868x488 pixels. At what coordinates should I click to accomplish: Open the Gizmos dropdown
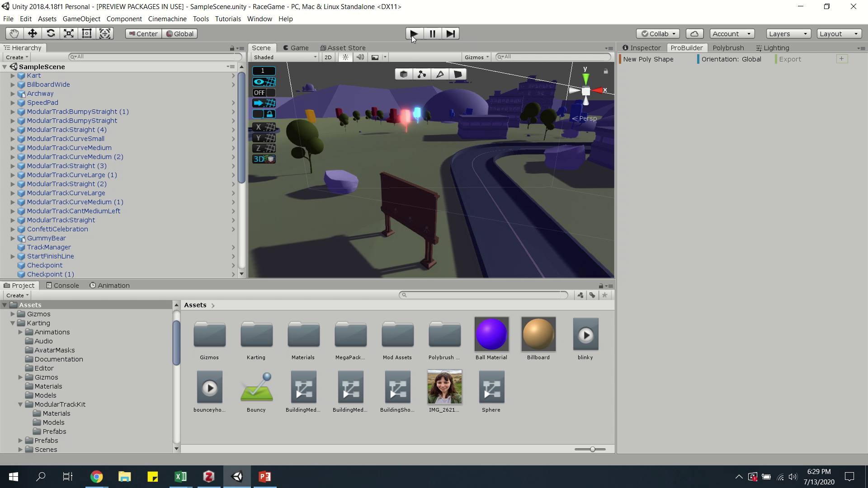477,57
